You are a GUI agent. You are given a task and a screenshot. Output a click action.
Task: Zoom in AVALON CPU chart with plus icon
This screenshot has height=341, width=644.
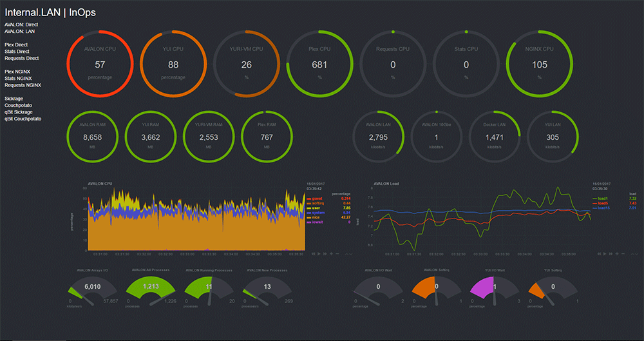[331, 254]
